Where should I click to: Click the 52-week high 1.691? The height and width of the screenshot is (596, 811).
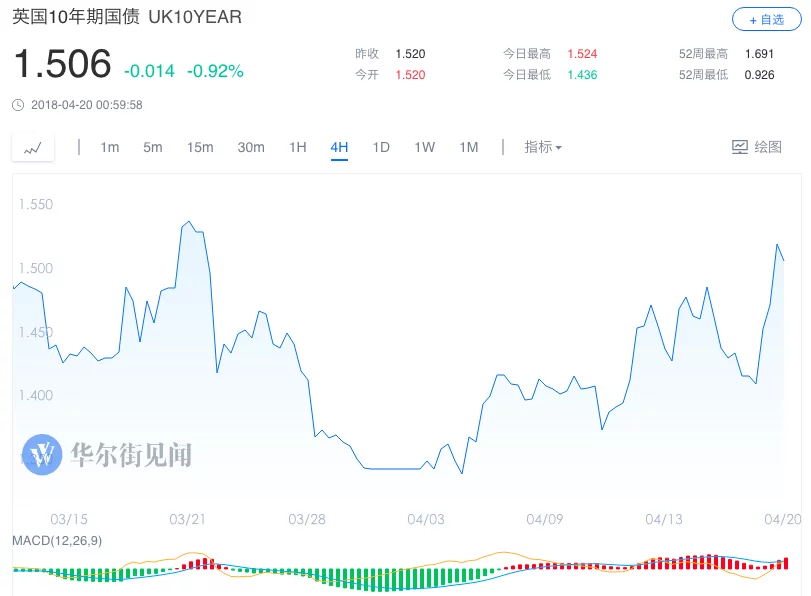coord(759,54)
